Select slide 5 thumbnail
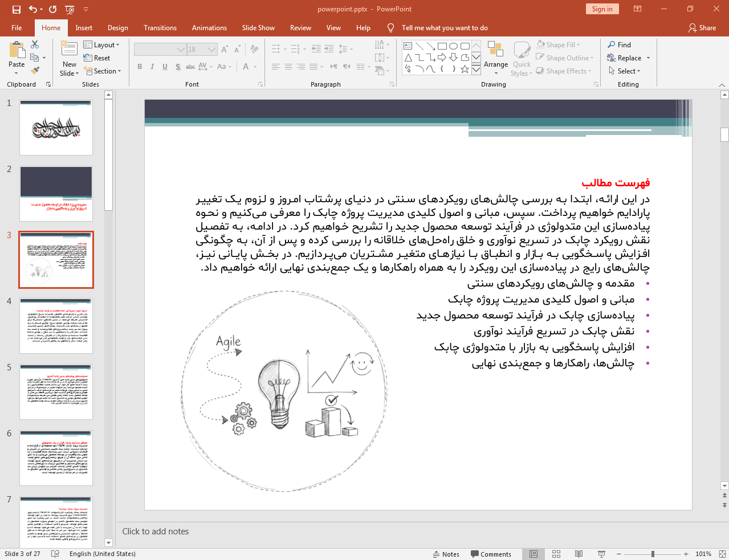Screen dimensions: 729x560 56,393
